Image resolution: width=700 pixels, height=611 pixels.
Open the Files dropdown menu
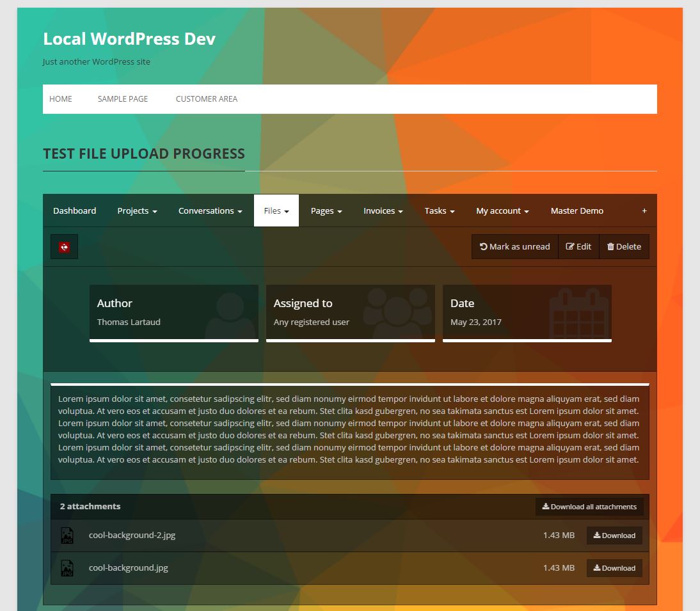pyautogui.click(x=276, y=210)
